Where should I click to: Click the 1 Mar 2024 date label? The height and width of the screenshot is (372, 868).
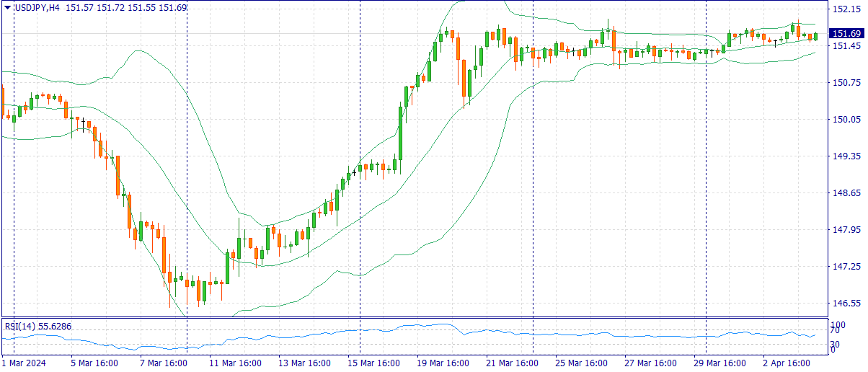tap(24, 363)
